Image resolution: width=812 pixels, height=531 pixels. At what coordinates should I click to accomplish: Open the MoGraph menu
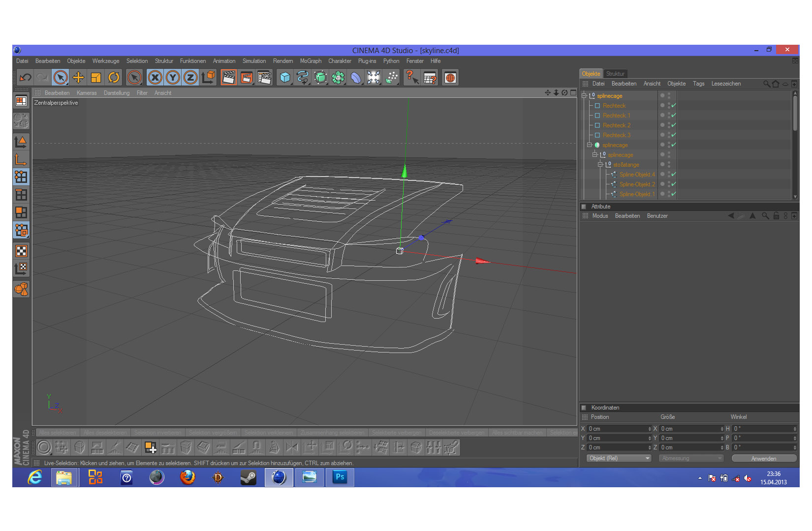tap(311, 61)
